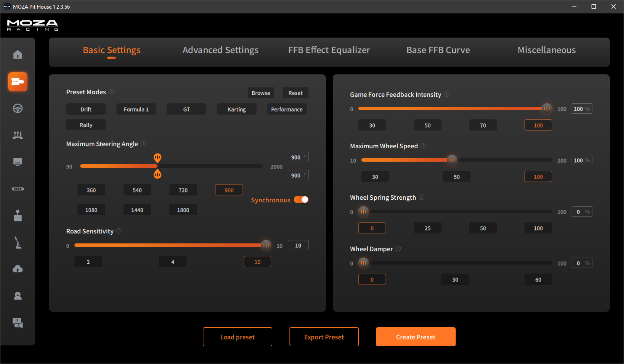Click the FFB Intensity percent input field
The image size is (624, 364).
pos(582,109)
